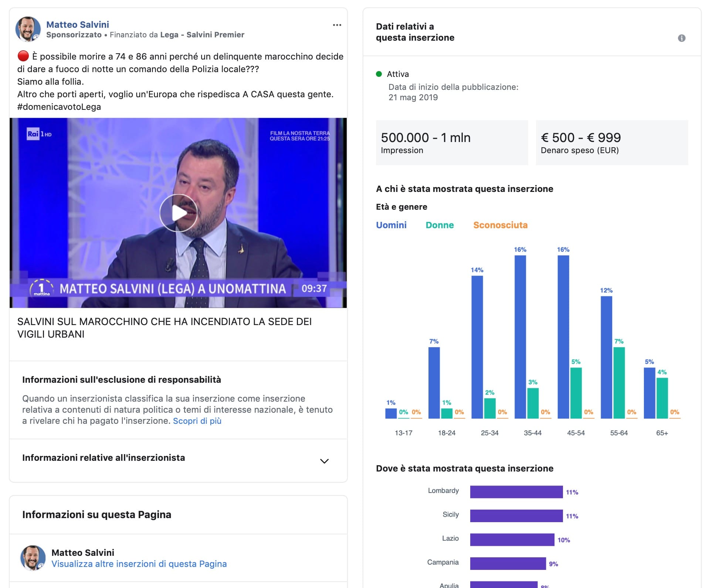Click the 500.000 - 1 mln Impression box

[452, 143]
